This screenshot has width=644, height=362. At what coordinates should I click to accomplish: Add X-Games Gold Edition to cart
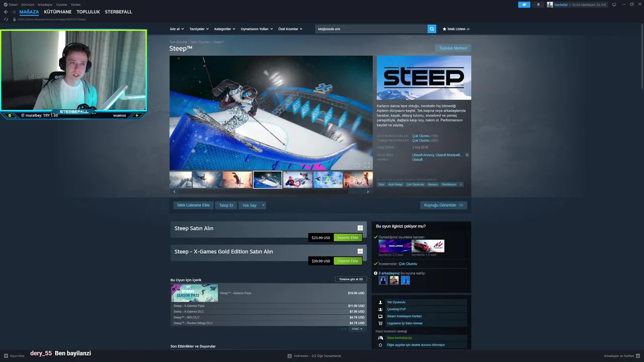[x=348, y=261]
